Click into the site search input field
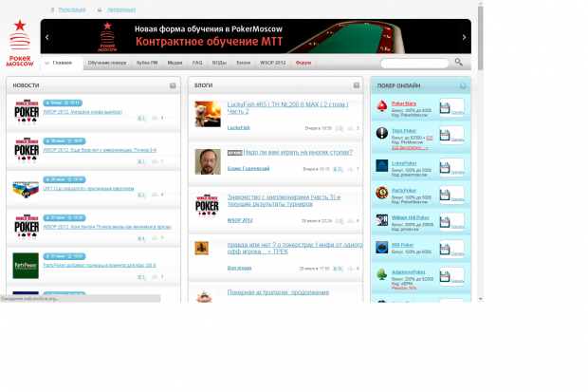Viewport: 588px width, 392px height. [x=414, y=63]
